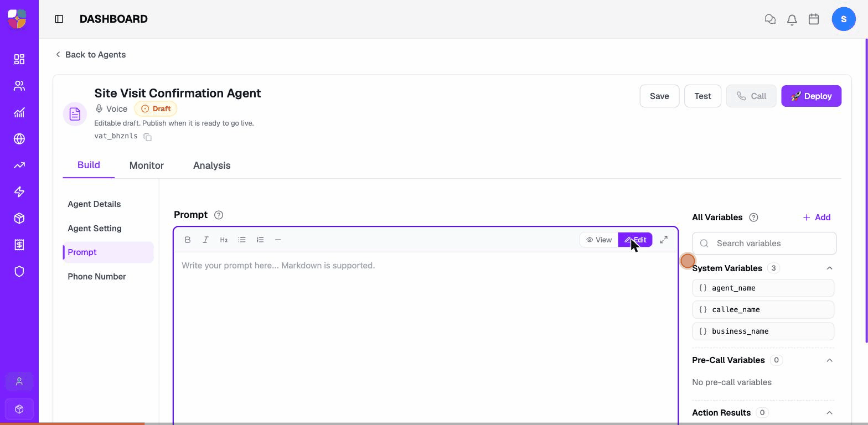Click the Save button

[x=659, y=96]
